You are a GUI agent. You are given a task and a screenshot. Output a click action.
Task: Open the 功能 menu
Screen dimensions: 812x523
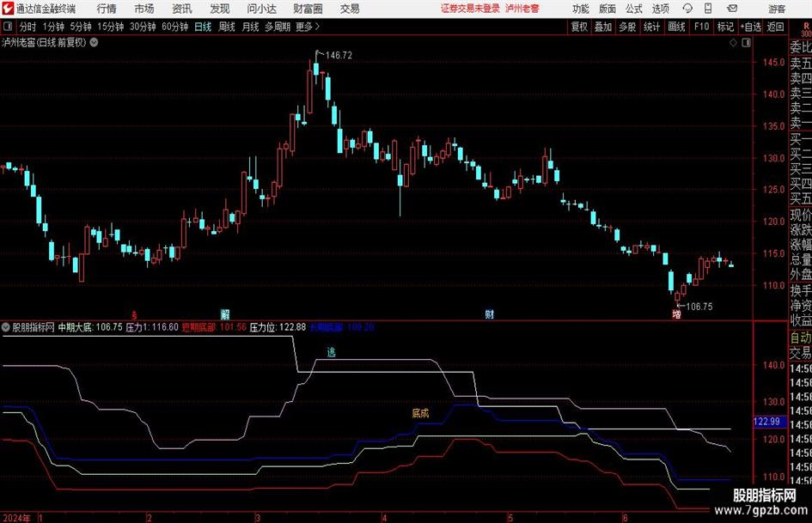tap(581, 9)
